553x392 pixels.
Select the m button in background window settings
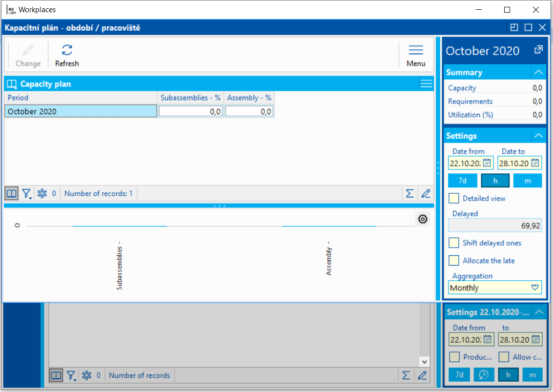(533, 374)
